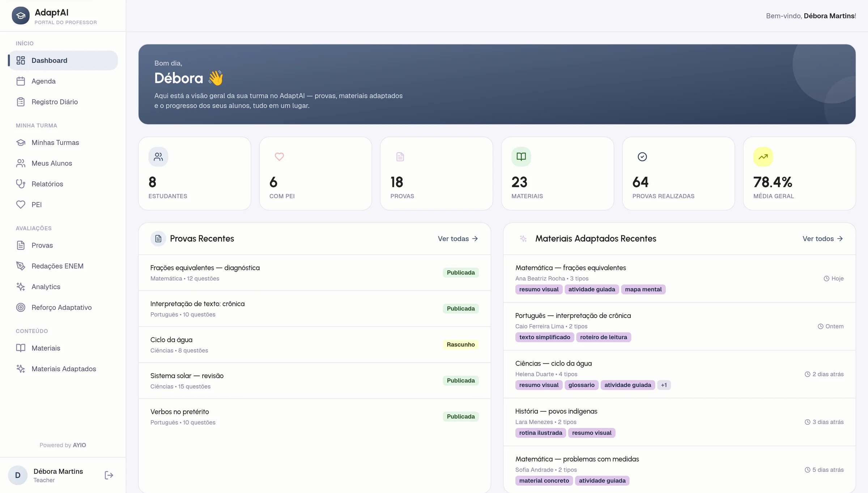The image size is (868, 493).
Task: Open Ciências — ciclo da água material
Action: (679, 374)
